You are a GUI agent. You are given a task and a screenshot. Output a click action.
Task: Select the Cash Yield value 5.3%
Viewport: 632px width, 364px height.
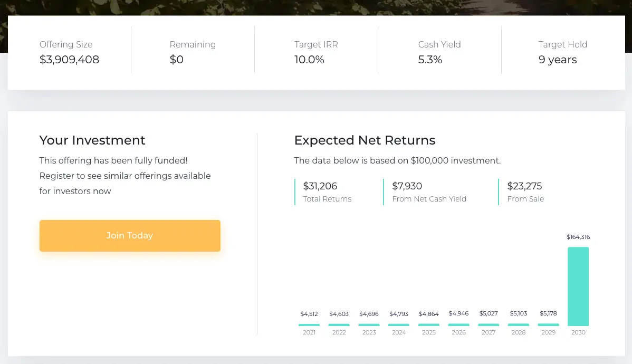[430, 60]
